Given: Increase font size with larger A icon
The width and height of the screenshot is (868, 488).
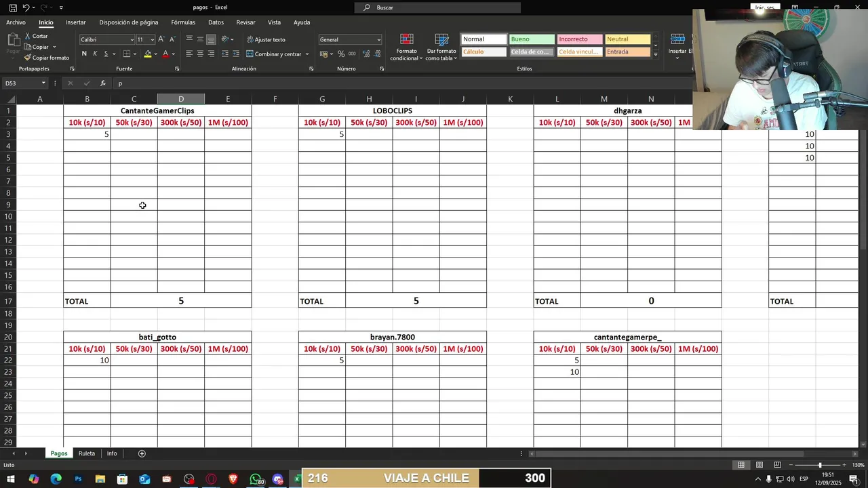Looking at the screenshot, I should (161, 39).
